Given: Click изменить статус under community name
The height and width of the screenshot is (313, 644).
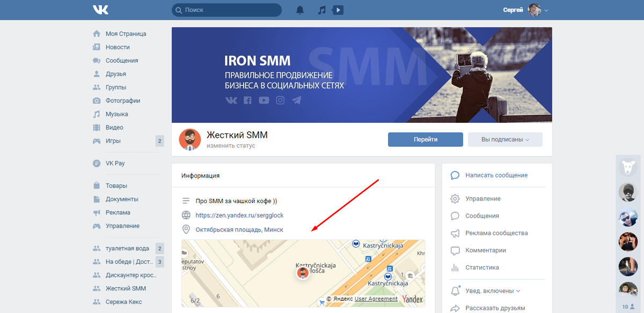Looking at the screenshot, I should point(231,146).
